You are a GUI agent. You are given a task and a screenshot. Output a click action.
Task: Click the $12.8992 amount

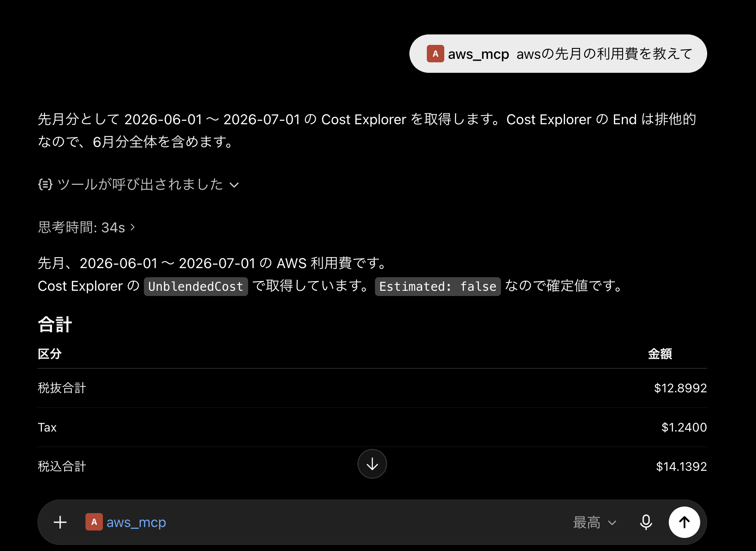pyautogui.click(x=680, y=388)
